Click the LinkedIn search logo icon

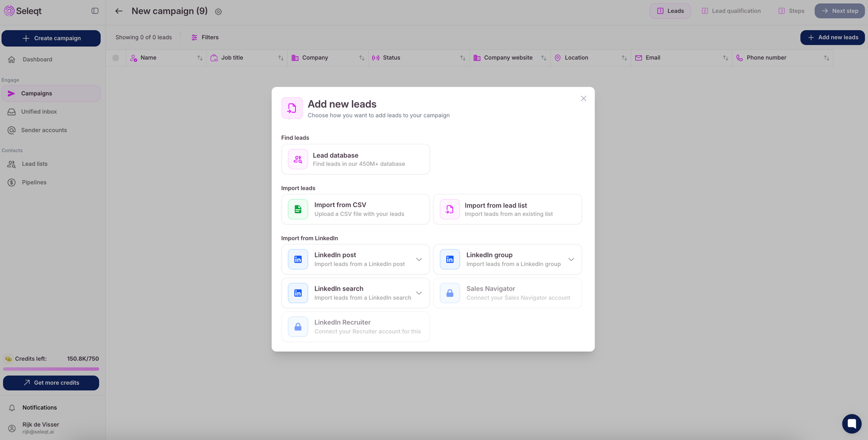[x=298, y=293]
